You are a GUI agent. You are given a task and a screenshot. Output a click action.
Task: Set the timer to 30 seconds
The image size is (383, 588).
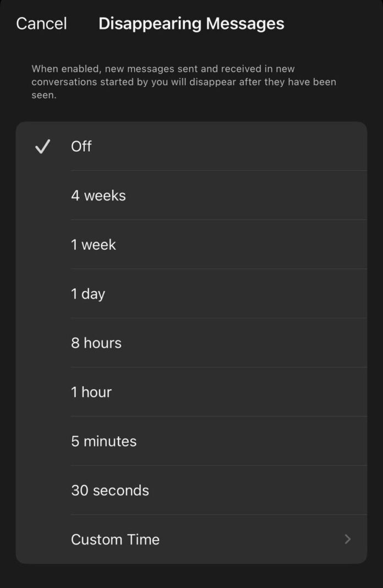click(110, 490)
